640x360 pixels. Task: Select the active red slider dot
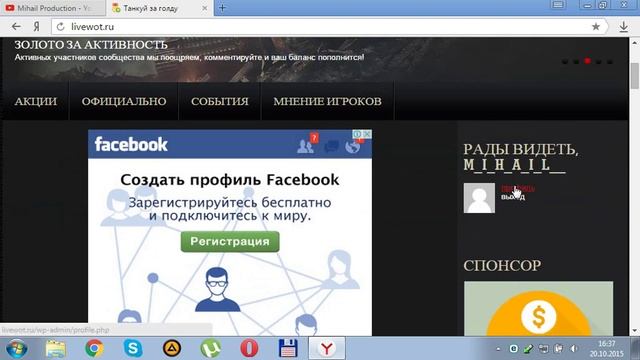[x=587, y=61]
